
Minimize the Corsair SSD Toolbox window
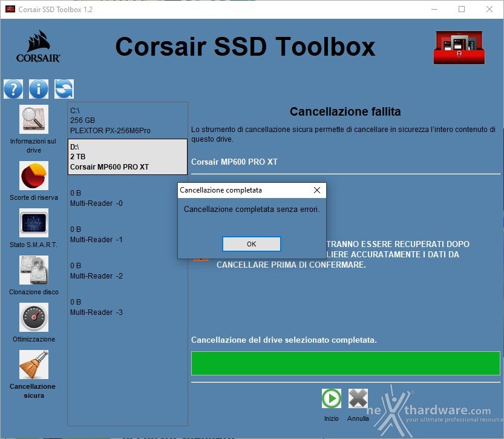pyautogui.click(x=434, y=9)
